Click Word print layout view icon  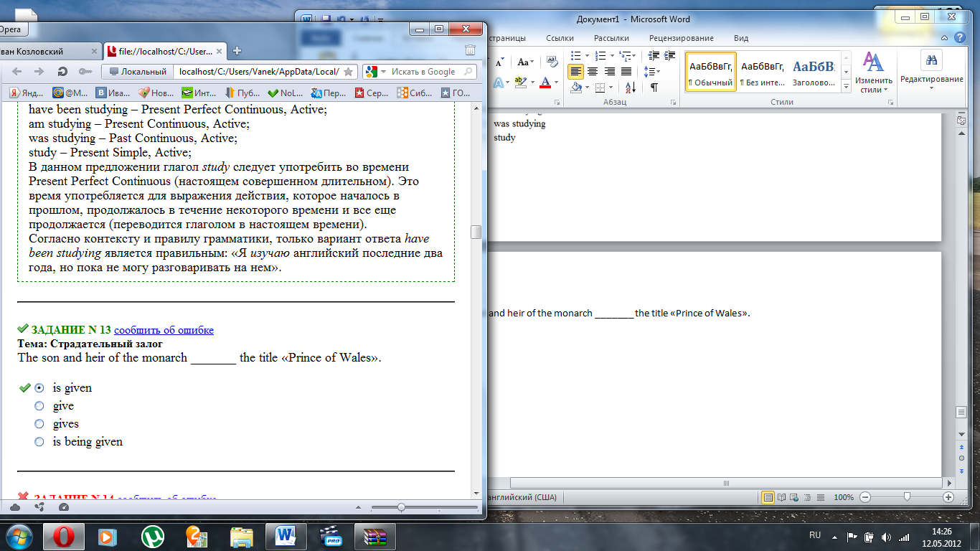(768, 497)
